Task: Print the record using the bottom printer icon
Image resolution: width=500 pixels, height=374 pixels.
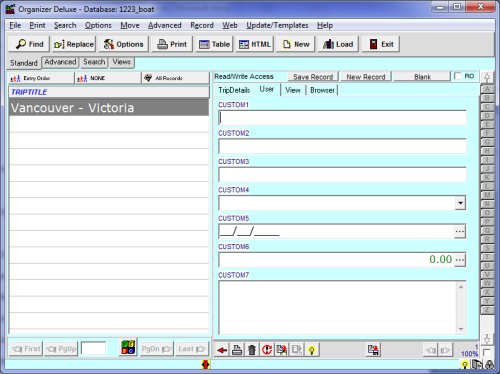Action: 237,350
